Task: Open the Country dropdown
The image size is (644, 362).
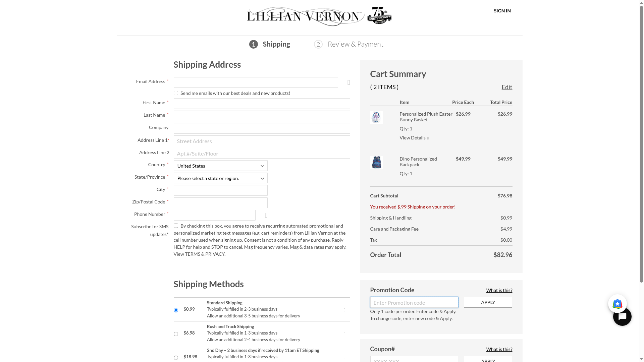Action: click(x=220, y=166)
